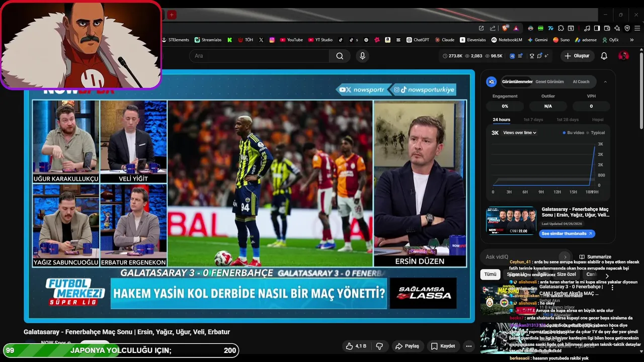
Task: Select the 'Hepsi' range tab
Action: coord(598,120)
